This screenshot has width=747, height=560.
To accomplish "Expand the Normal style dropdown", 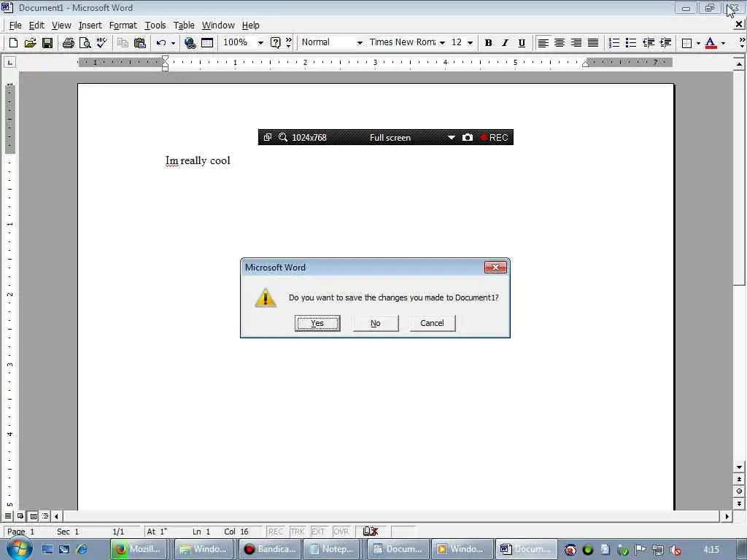I will [x=360, y=43].
